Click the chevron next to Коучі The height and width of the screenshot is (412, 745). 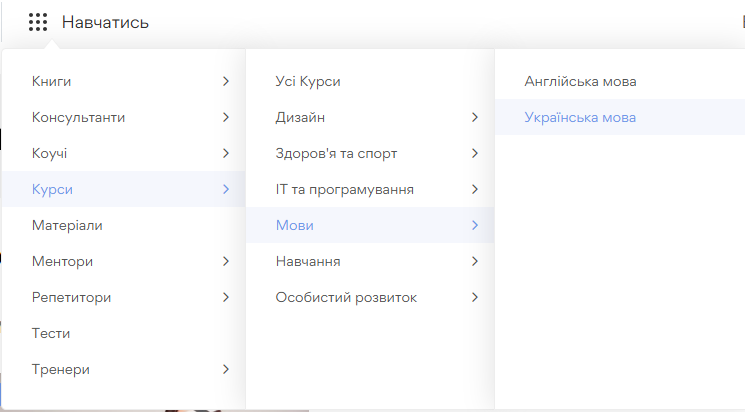pyautogui.click(x=226, y=153)
